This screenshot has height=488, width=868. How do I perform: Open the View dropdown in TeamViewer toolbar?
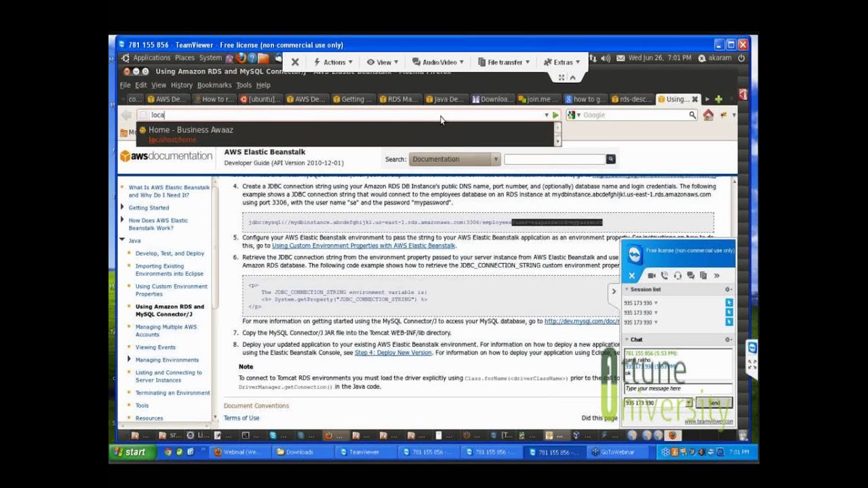383,62
